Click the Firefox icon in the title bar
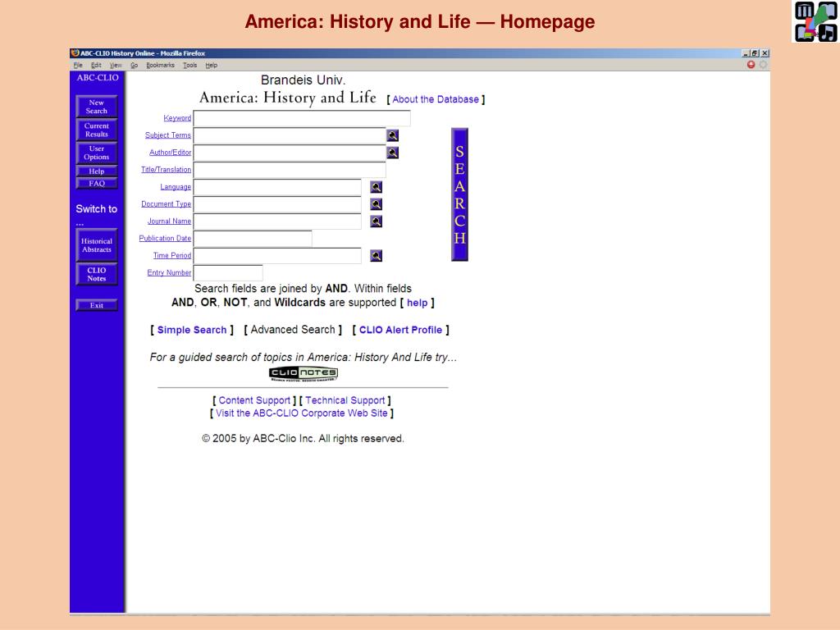 click(75, 53)
